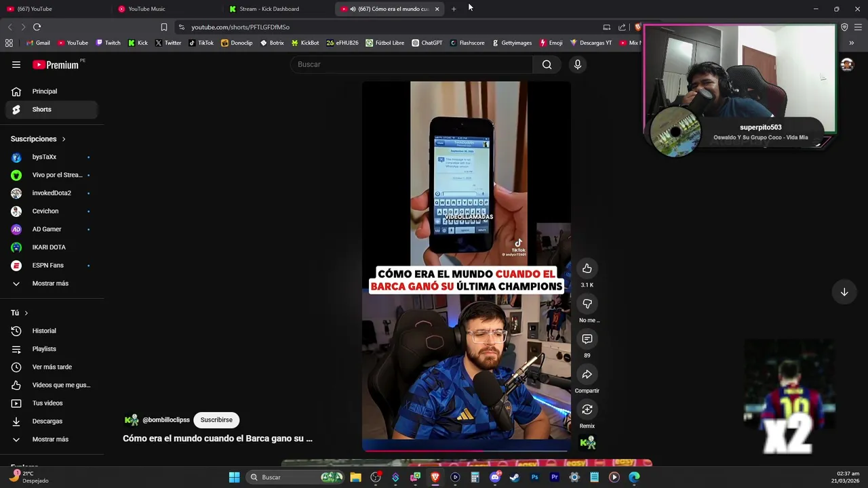Open the invokedDota2 channel
The width and height of the screenshot is (868, 488).
click(x=52, y=193)
